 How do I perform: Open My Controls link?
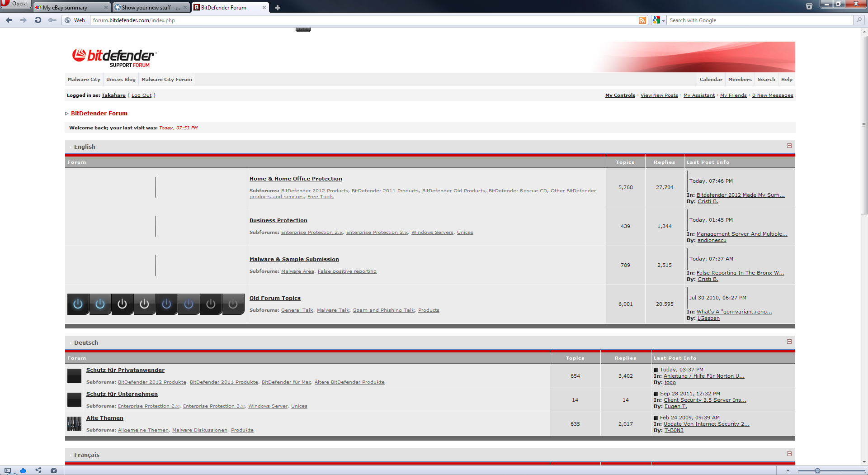620,95
